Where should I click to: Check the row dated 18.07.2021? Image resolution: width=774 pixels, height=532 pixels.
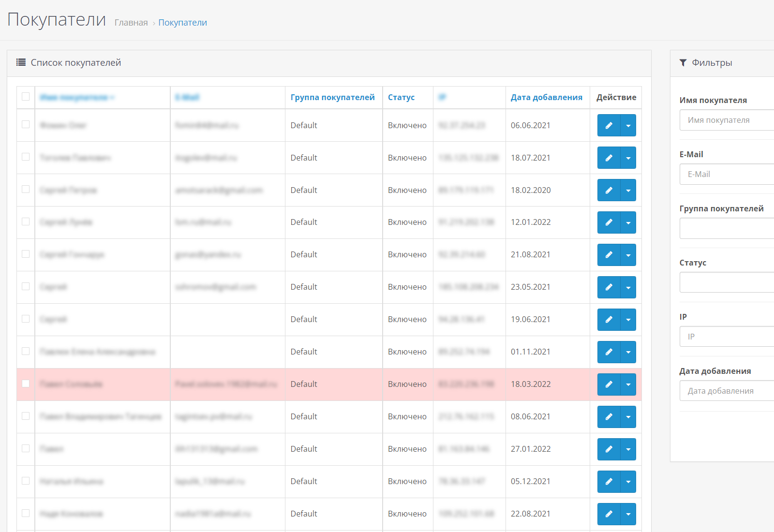tap(26, 157)
